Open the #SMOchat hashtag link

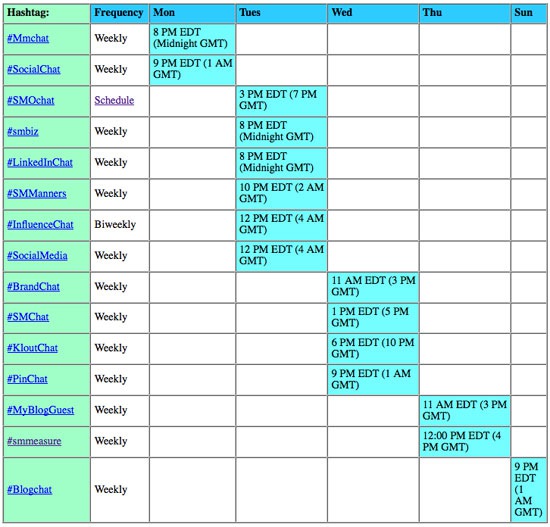[x=31, y=101]
